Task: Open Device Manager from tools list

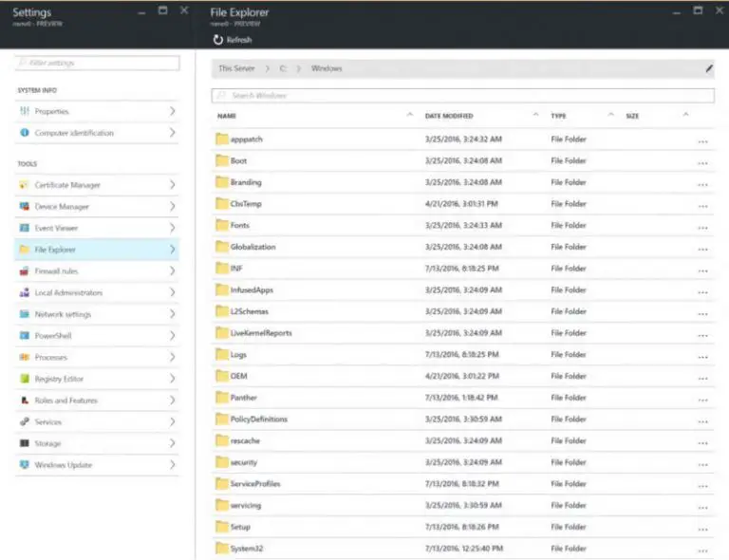Action: [x=62, y=207]
